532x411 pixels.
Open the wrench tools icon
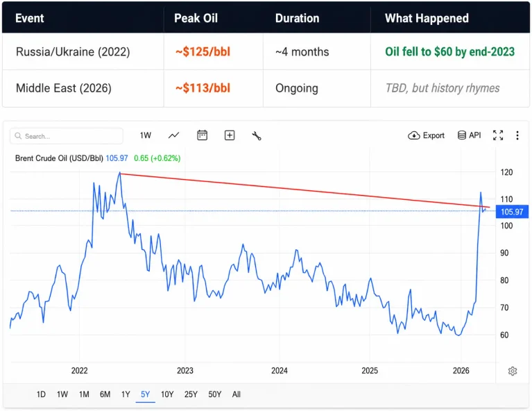point(257,136)
